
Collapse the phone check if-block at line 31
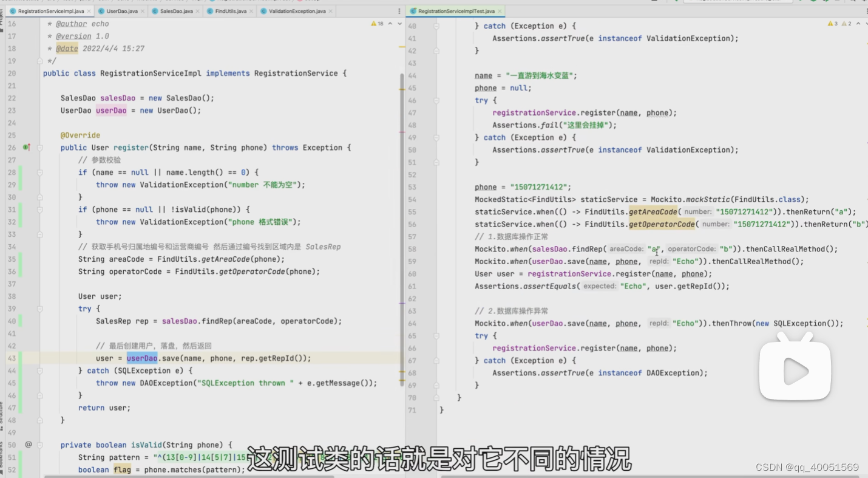click(39, 210)
